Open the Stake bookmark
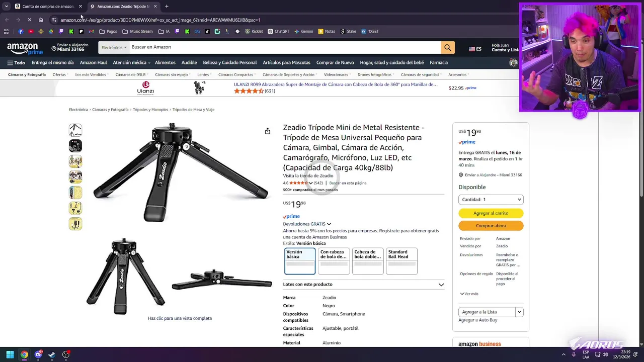The width and height of the screenshot is (644, 362). click(x=348, y=31)
